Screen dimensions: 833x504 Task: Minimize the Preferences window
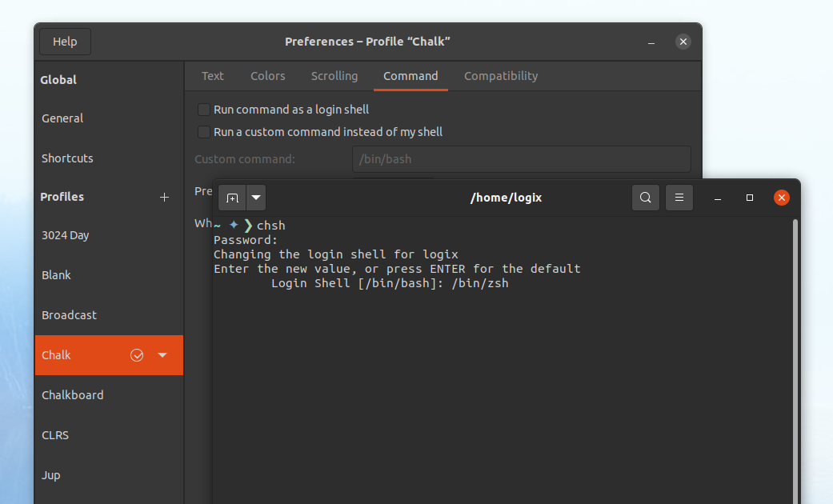tap(651, 42)
